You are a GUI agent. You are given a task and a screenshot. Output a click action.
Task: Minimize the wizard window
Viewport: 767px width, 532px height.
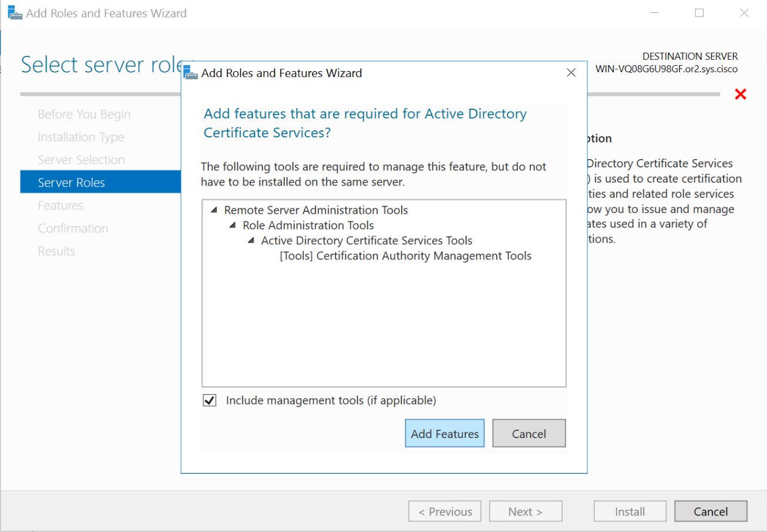[x=654, y=13]
